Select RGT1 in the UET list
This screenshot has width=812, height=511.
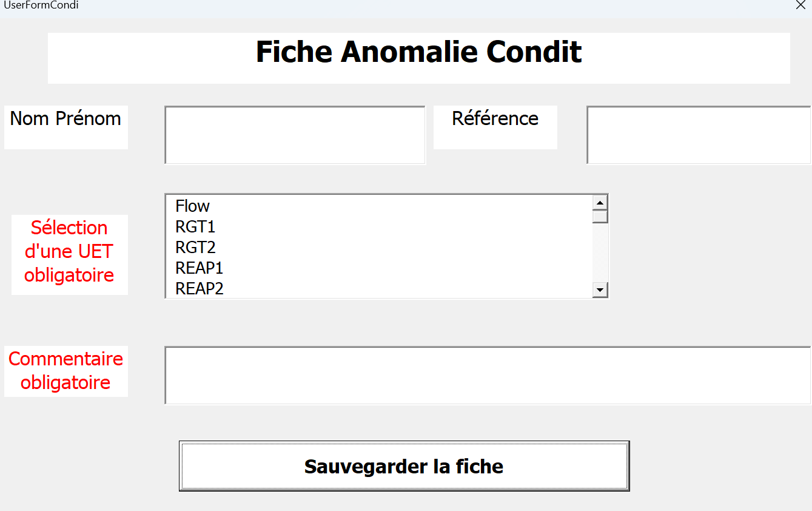click(x=195, y=227)
